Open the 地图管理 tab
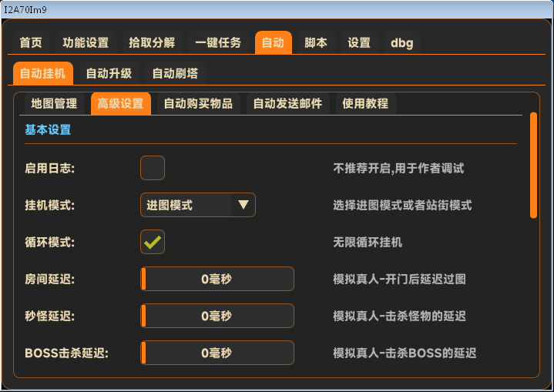Viewport: 554px width, 392px height. tap(54, 103)
